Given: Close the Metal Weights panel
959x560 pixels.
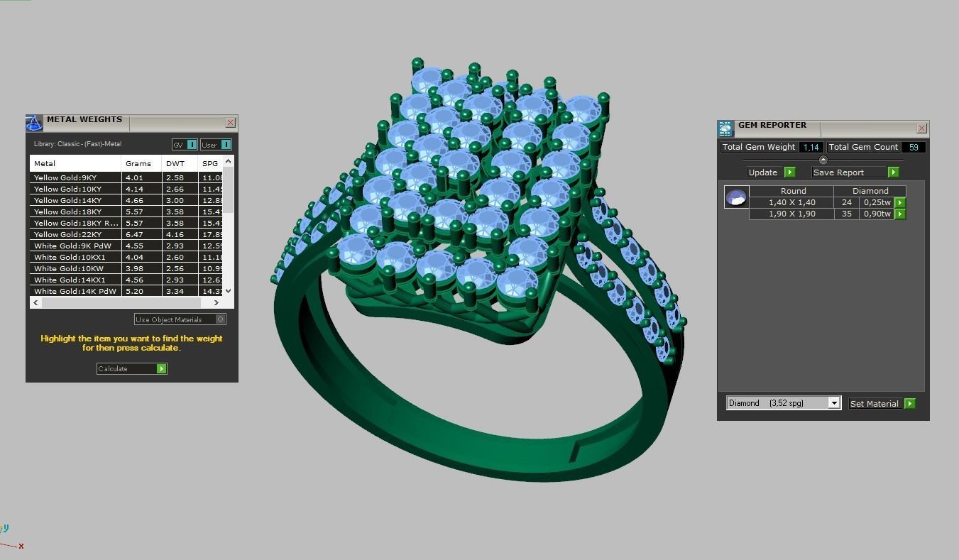Looking at the screenshot, I should click(x=231, y=123).
